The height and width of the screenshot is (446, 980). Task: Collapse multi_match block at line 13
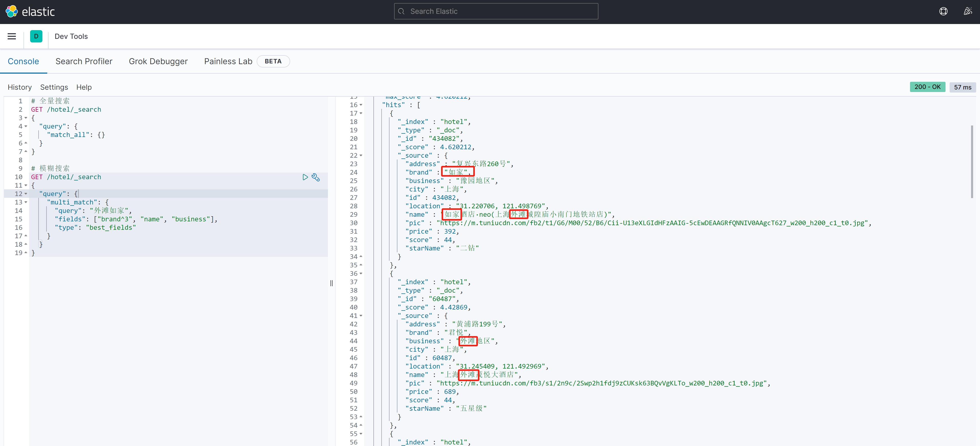(26, 202)
